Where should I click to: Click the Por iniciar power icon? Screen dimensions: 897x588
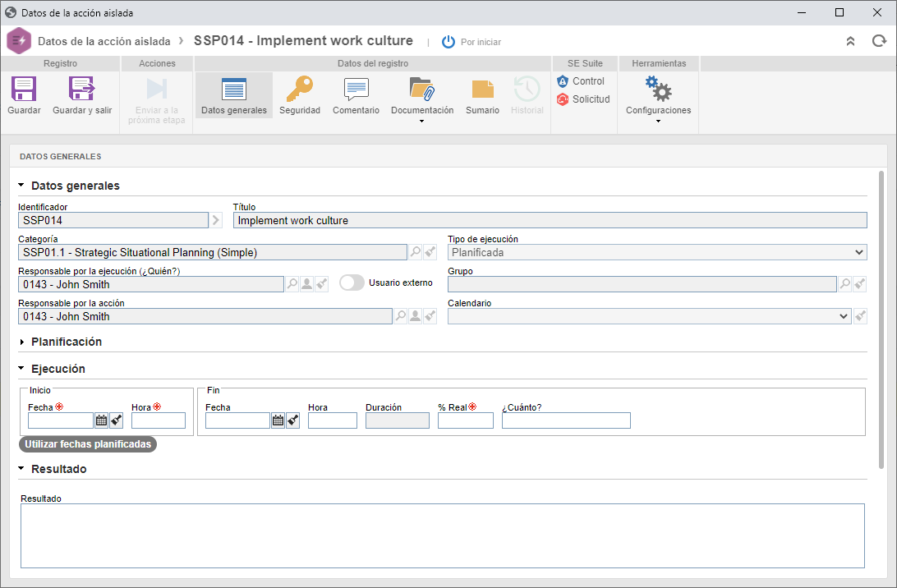tap(448, 42)
